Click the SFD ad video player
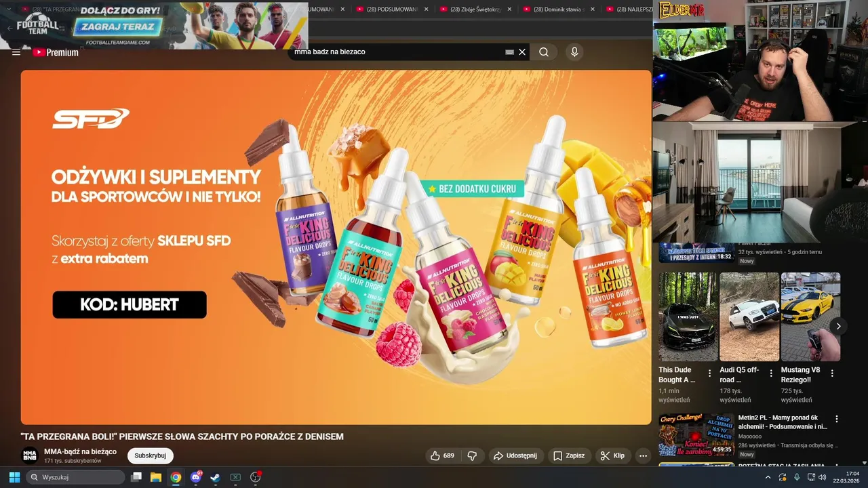Image resolution: width=868 pixels, height=488 pixels. pos(336,247)
